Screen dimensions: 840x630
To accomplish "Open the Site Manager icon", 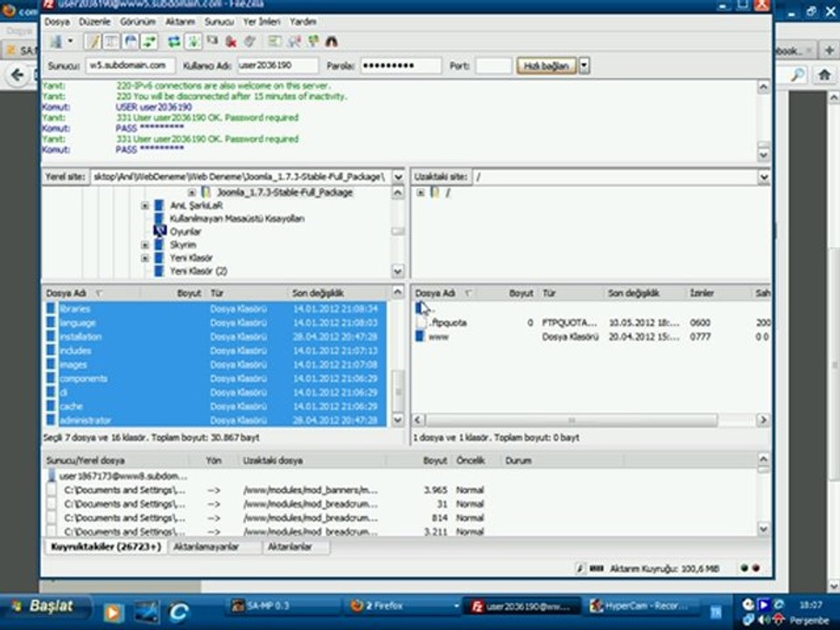I will pyautogui.click(x=55, y=41).
